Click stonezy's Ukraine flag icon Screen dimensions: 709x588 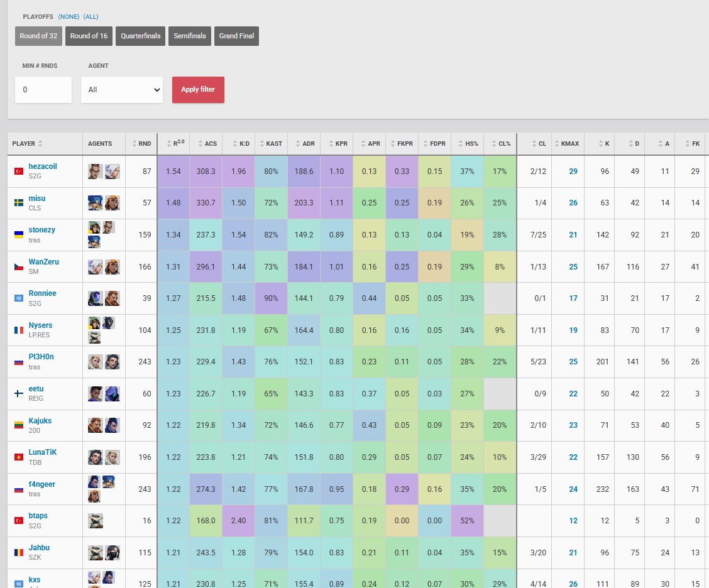18,234
